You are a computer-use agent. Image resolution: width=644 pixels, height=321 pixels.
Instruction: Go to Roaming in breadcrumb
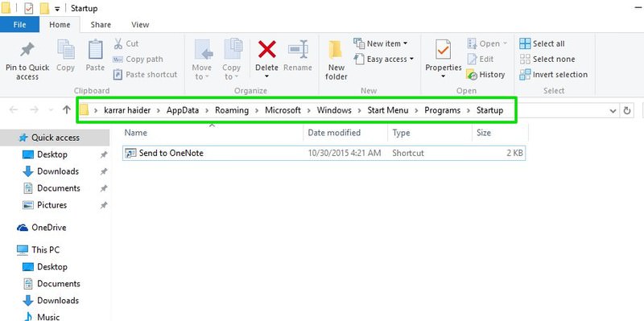point(232,110)
